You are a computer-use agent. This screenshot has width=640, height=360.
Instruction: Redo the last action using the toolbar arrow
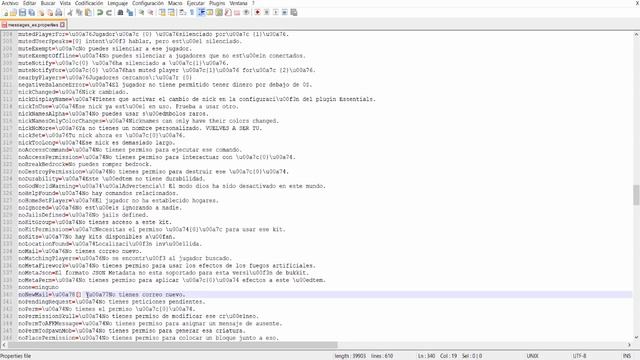pos(109,13)
